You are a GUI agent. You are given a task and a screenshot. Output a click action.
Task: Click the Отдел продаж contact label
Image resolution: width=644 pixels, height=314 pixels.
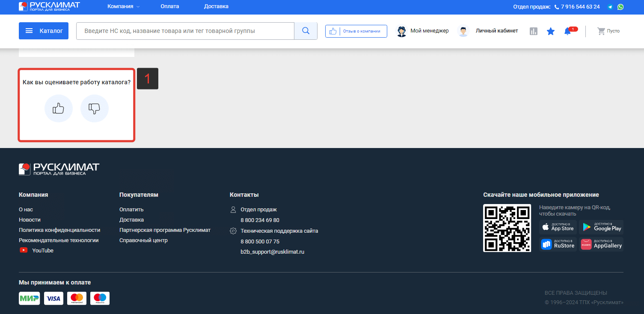tap(258, 210)
